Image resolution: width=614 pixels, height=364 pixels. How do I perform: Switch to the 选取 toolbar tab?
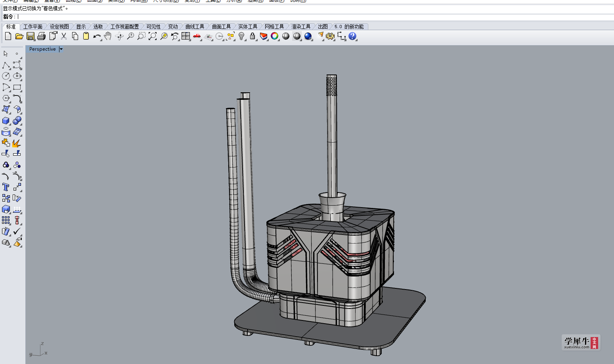pos(98,27)
